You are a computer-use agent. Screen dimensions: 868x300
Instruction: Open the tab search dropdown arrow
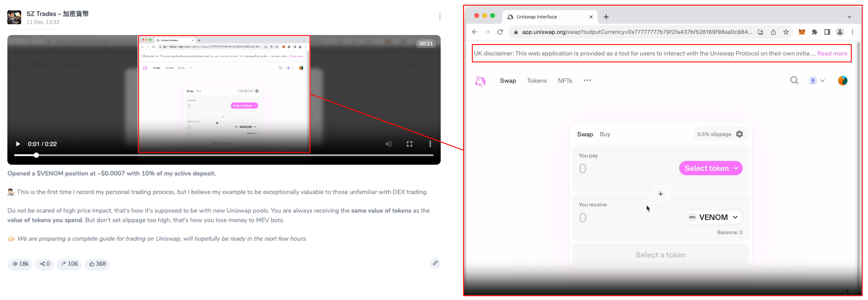pos(850,17)
